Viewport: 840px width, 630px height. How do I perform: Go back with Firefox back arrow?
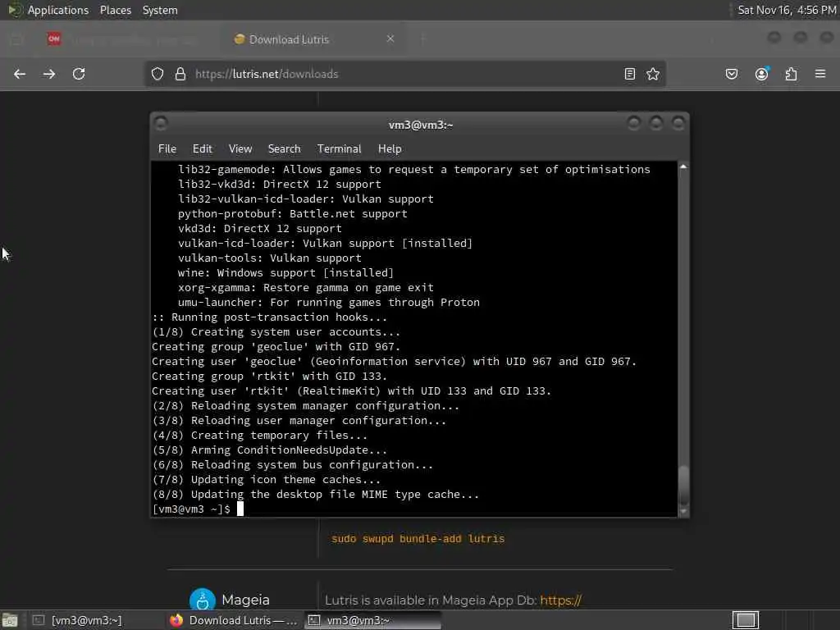coord(20,74)
